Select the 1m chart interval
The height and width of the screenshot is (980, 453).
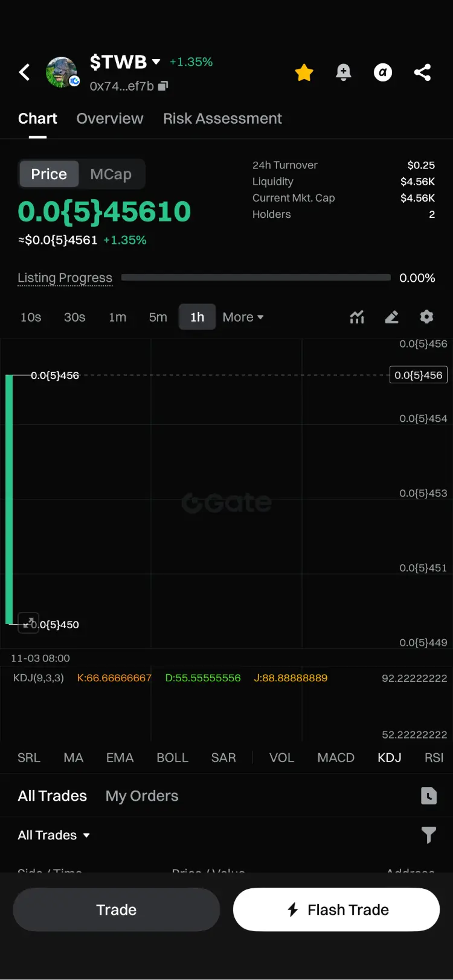118,317
